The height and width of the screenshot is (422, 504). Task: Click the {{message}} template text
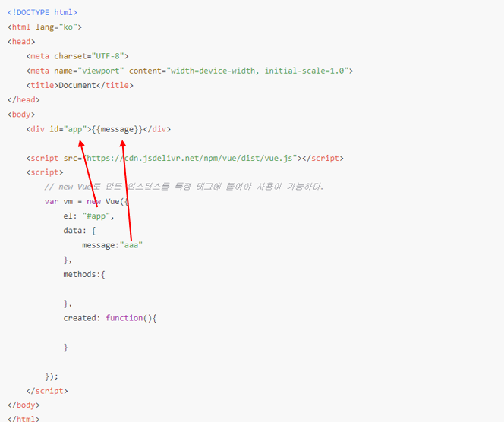117,129
